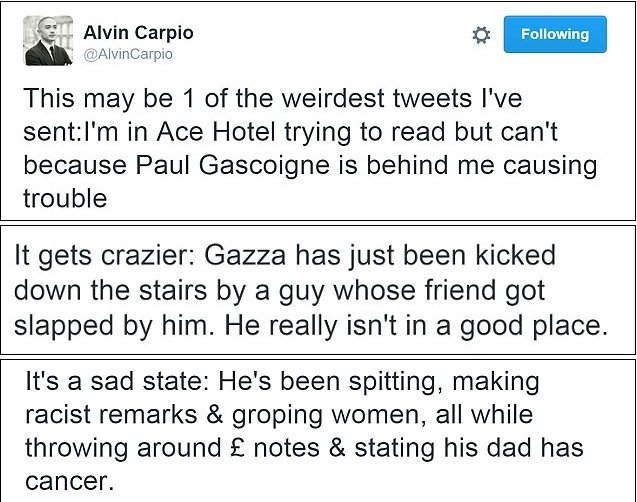Open Alvin Carpio's profile photo
This screenshot has width=637, height=502.
48,41
